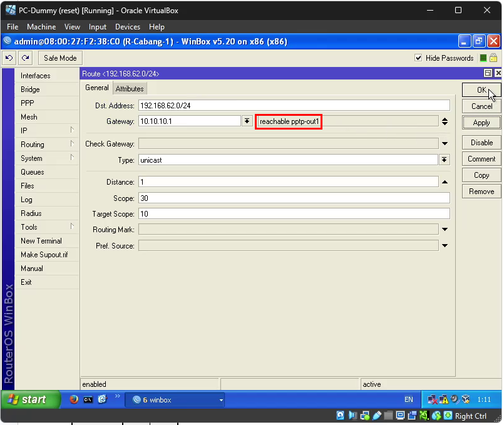The width and height of the screenshot is (504, 425).
Task: Open the winbox taskbar group dropdown
Action: click(x=221, y=400)
